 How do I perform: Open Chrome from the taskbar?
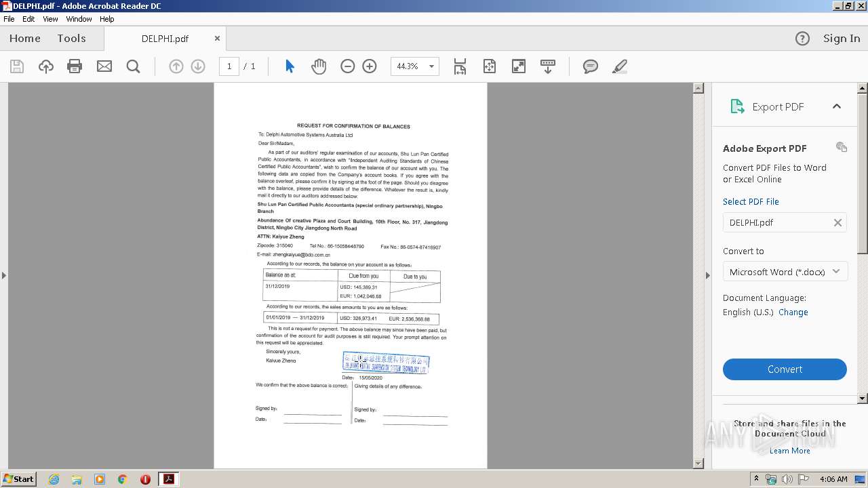click(122, 479)
